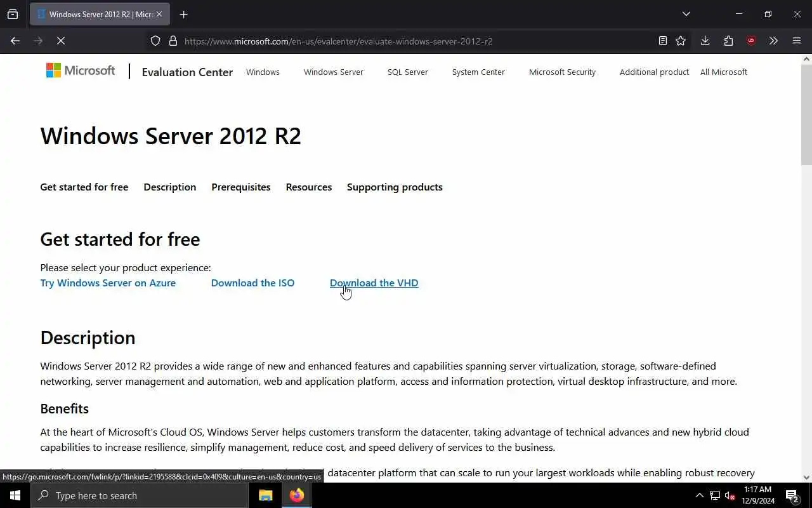
Task: Go forward to the next page
Action: coord(38,41)
